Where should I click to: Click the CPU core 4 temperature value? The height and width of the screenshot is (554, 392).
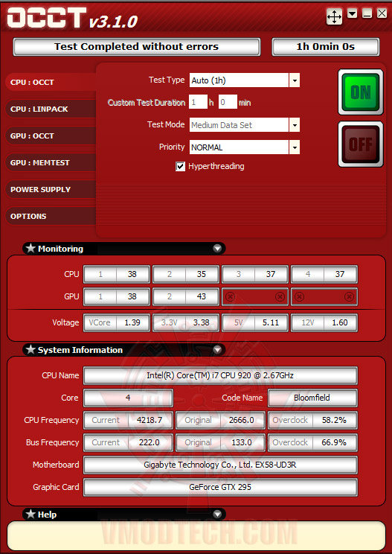coord(340,274)
